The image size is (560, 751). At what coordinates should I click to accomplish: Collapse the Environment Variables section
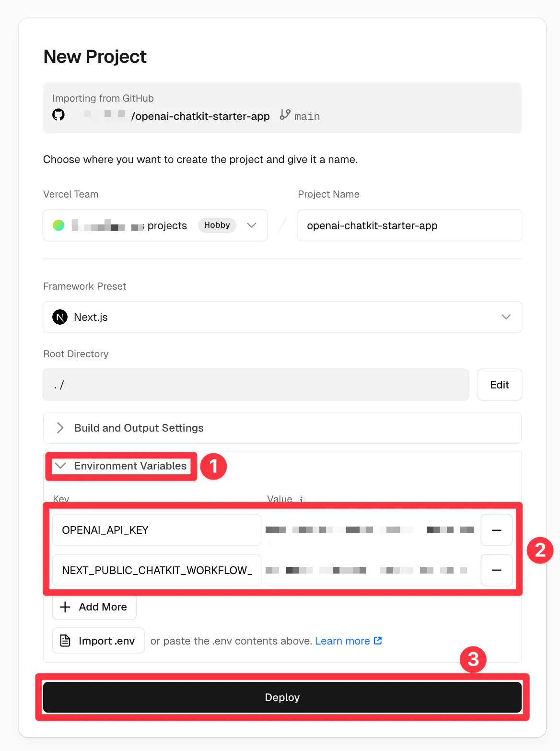click(x=121, y=466)
